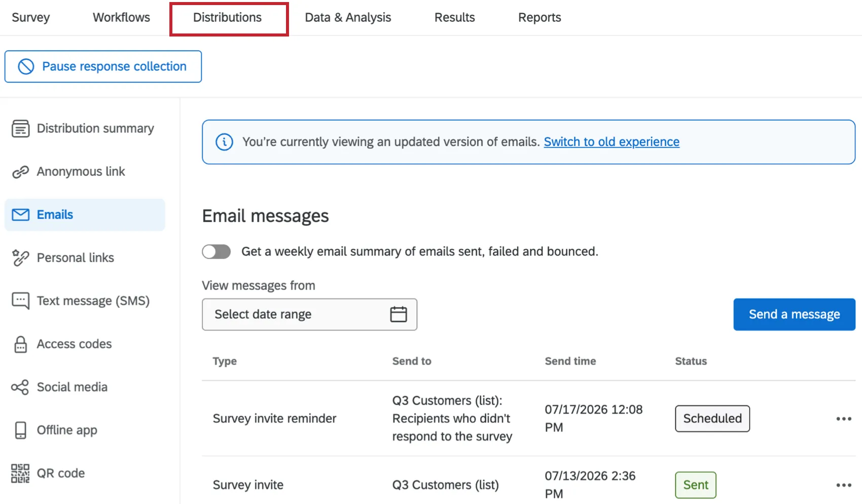Switch to the Workflows tab
Screen dimensions: 862x504
click(x=121, y=17)
